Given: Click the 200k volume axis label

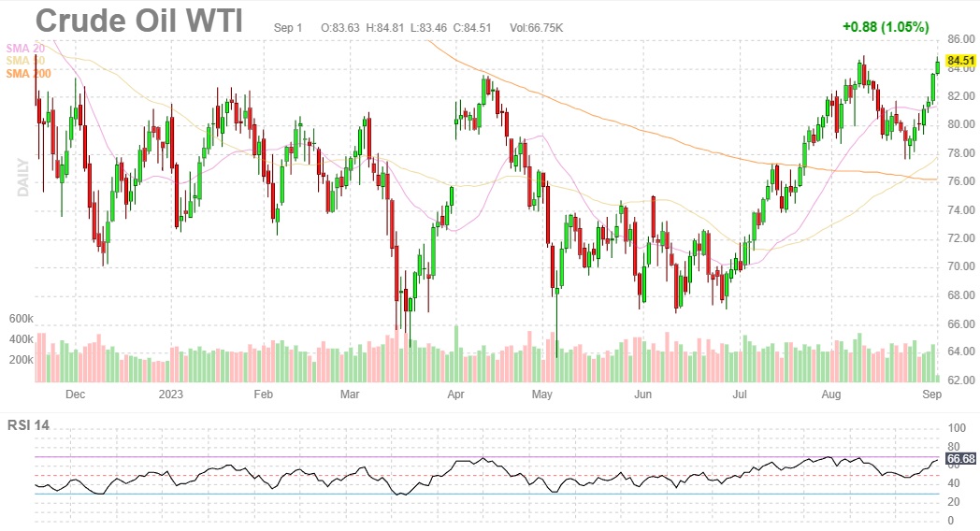Looking at the screenshot, I should 22,360.
